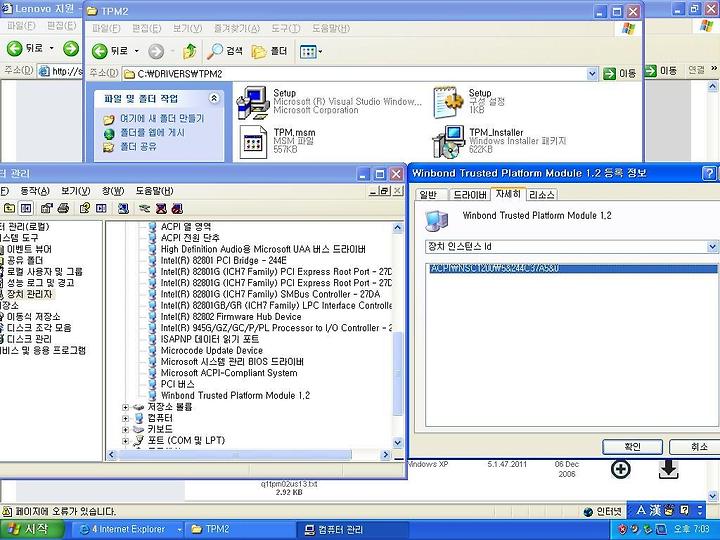
Task: Open the Device Instance Id property dropdown
Action: pos(712,247)
